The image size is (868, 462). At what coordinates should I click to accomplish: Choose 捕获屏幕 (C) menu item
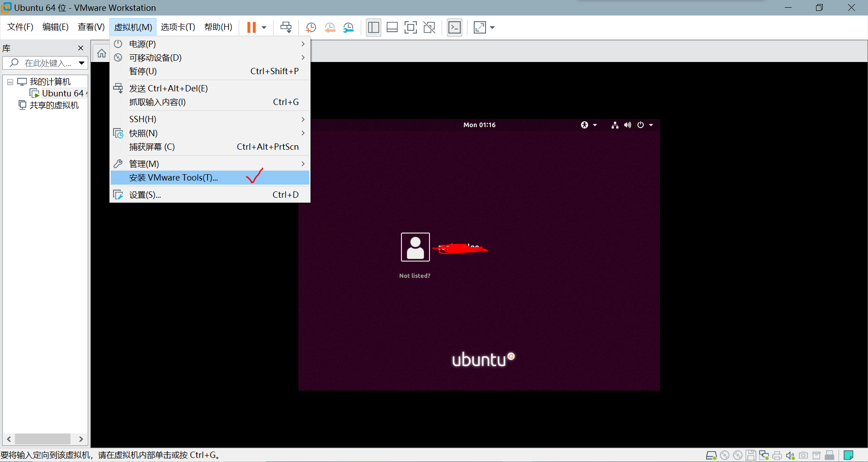tap(210, 147)
